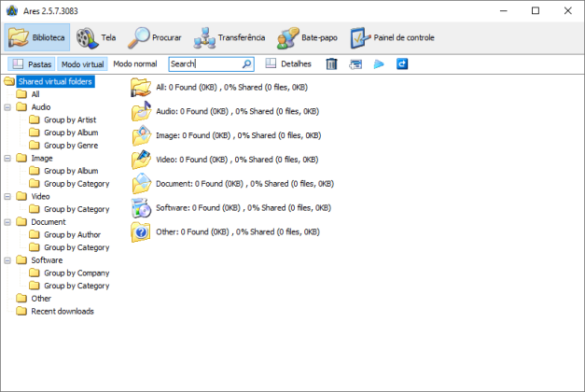
Task: Click the Ares application logo icon
Action: pos(12,10)
